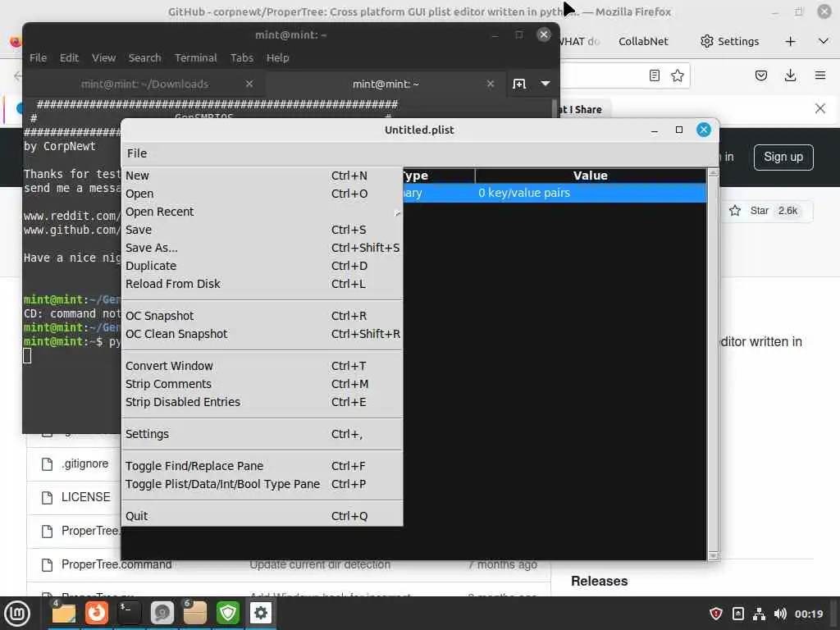This screenshot has width=840, height=630.
Task: Select OC Clean Snapshot entry
Action: [x=262, y=334]
